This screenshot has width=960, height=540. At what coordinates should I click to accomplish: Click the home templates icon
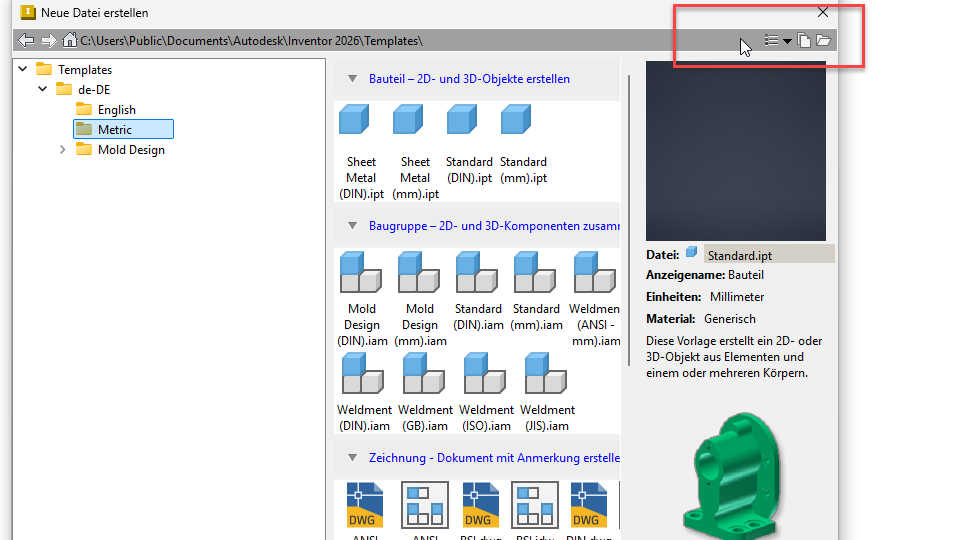[70, 40]
